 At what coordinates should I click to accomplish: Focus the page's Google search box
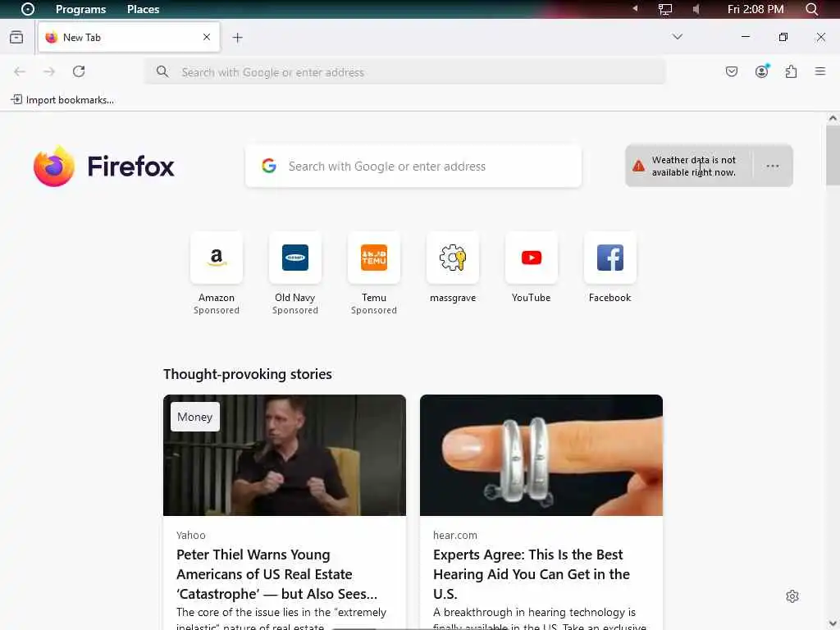(x=413, y=166)
